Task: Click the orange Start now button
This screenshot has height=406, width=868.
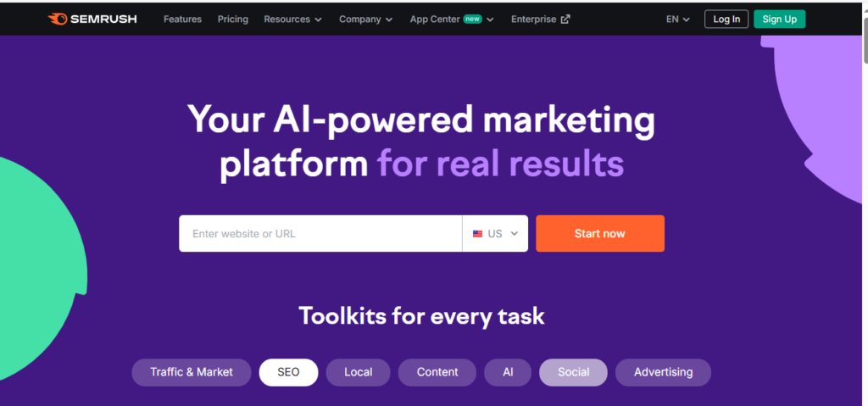Action: pos(600,234)
